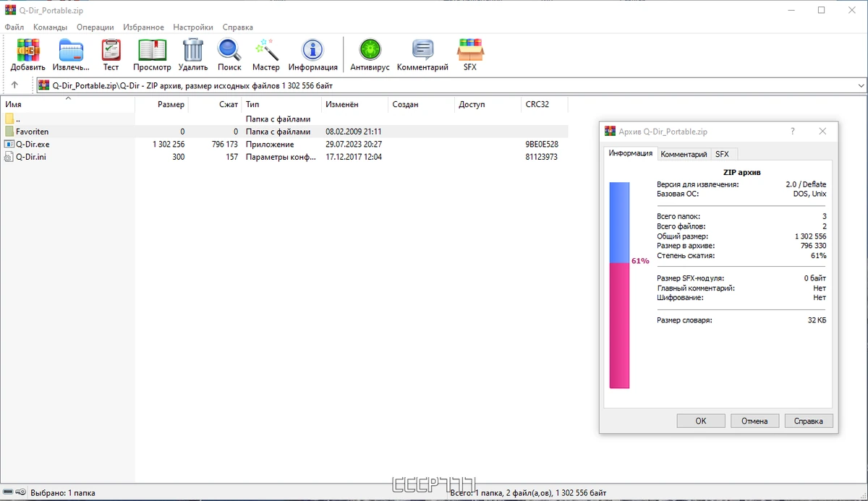
Task: Click the 'Размер словаря' value 32 КБ
Action: pos(817,320)
